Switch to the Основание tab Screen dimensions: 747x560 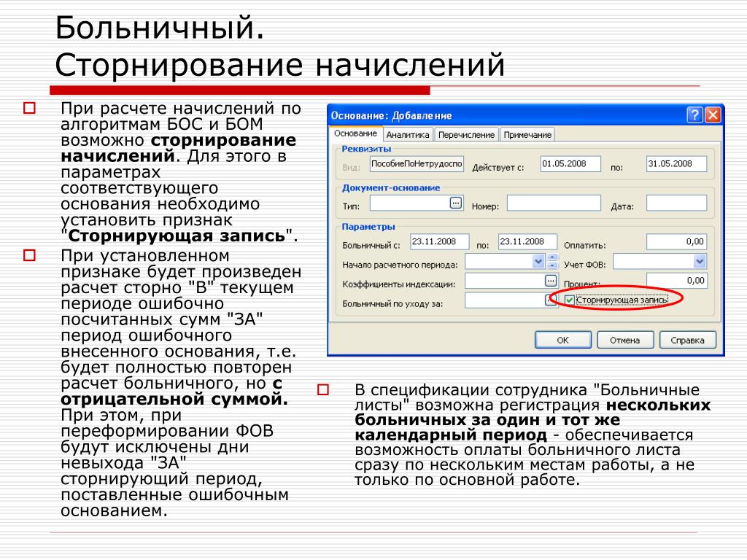355,134
